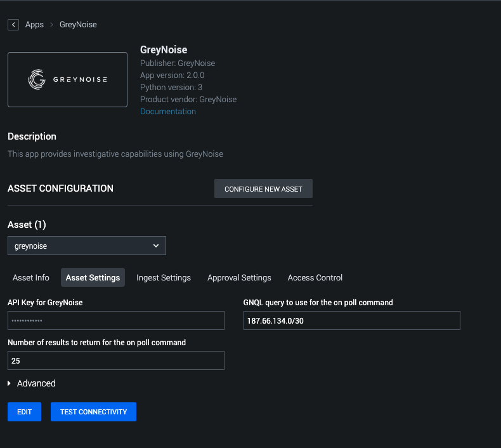Click the 'Asset (1)' label

(27, 225)
